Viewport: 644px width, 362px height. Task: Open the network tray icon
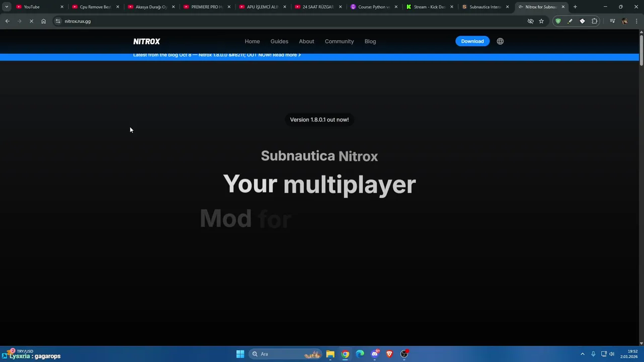(604, 354)
